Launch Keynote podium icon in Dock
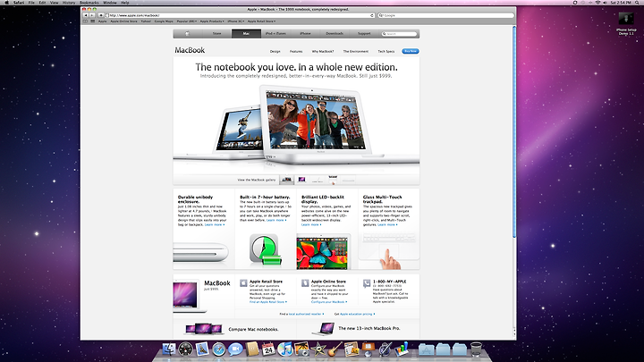 (368, 349)
